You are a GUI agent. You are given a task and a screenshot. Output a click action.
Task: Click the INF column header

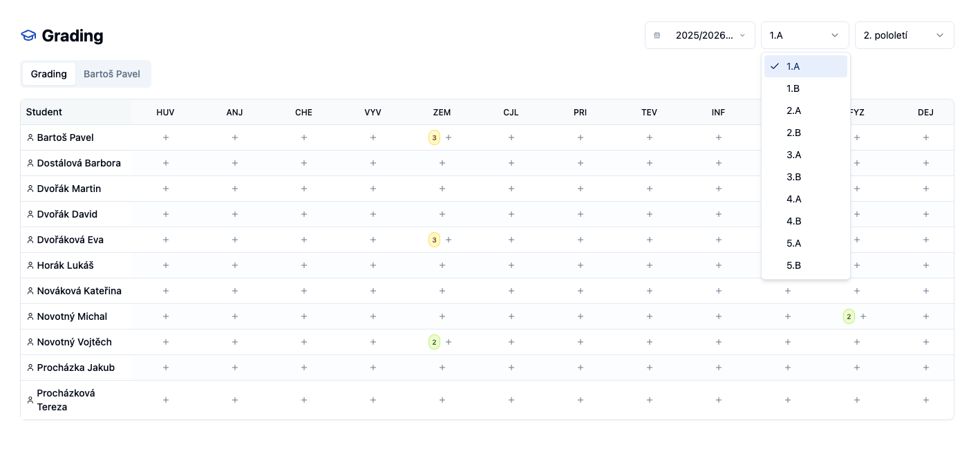[x=719, y=113]
